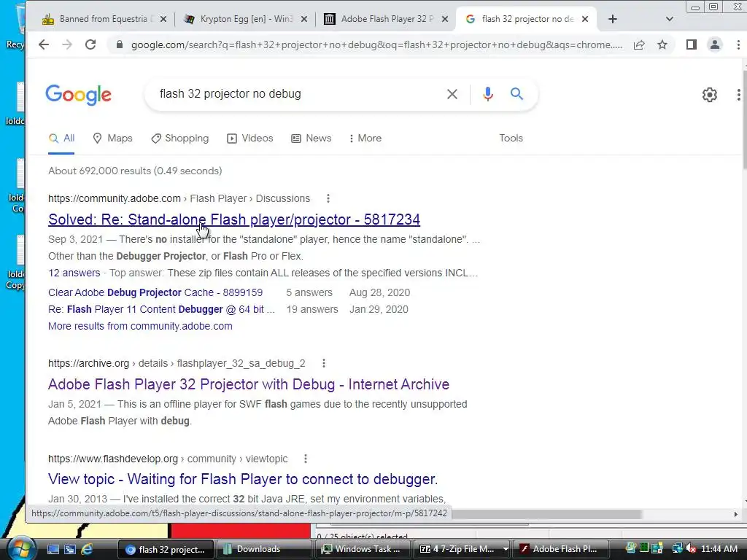Open the More search filters menu
Screen dimensions: 747x560
click(x=365, y=138)
